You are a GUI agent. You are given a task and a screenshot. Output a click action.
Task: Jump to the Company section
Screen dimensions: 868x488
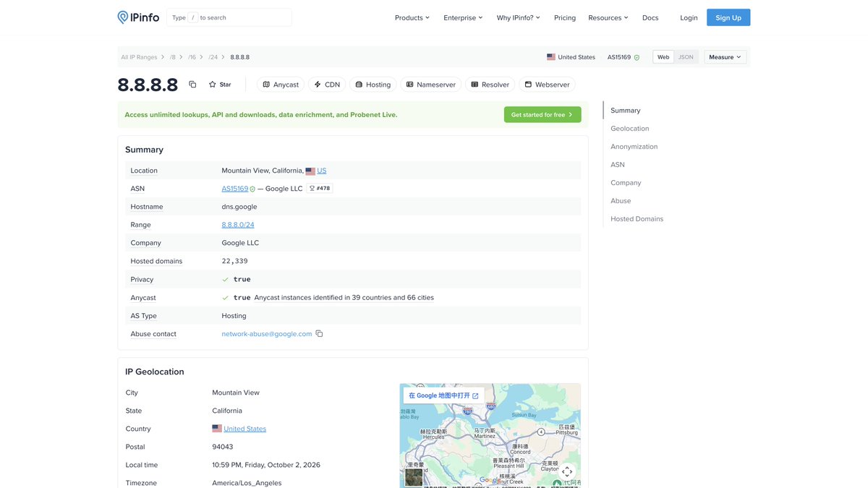pos(626,183)
